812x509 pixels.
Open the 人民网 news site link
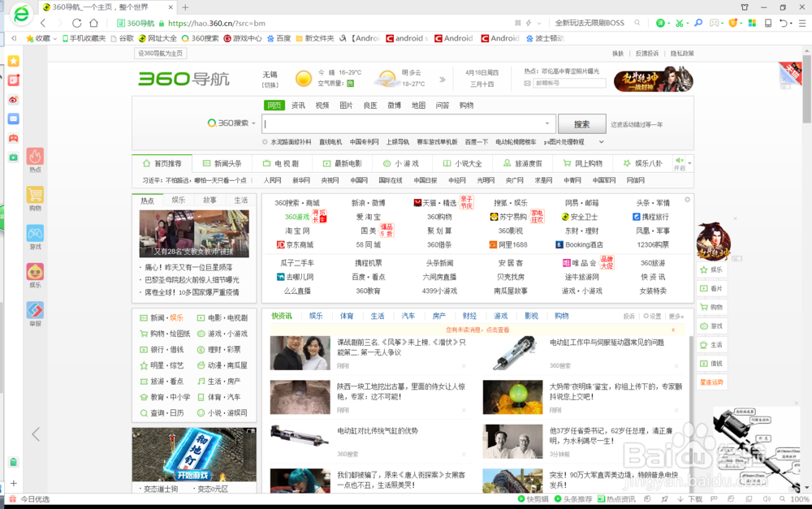tap(272, 180)
